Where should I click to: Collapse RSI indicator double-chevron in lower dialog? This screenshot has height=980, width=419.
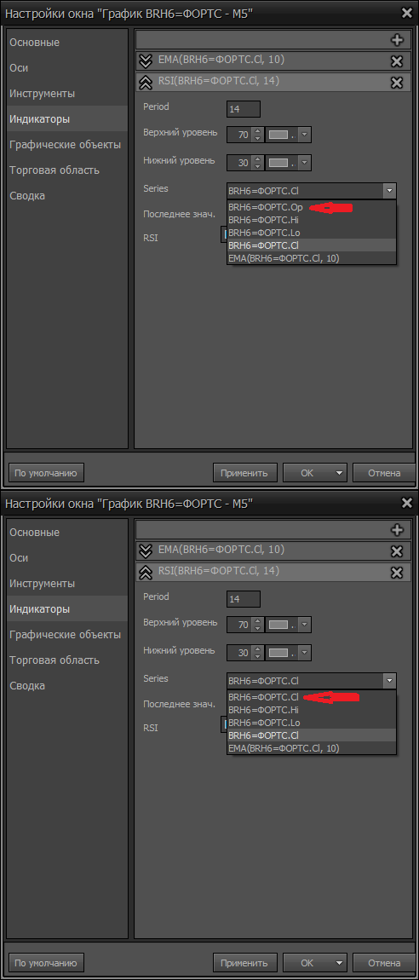pos(146,572)
